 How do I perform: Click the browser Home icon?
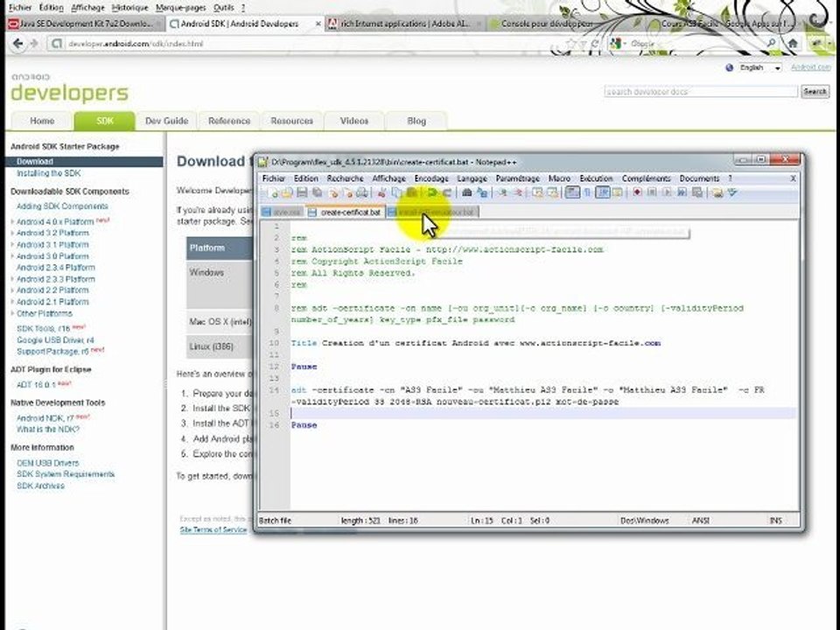tap(793, 44)
